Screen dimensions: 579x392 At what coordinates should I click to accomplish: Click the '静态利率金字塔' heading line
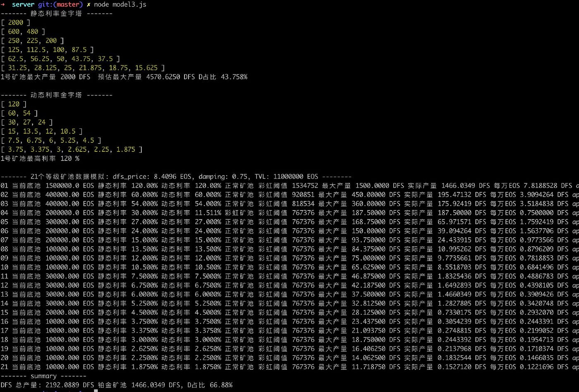tap(57, 14)
